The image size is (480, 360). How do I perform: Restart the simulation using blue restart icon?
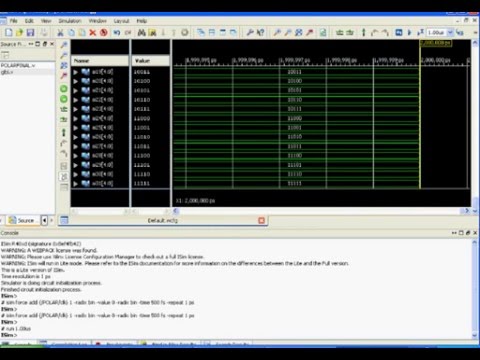[399, 32]
